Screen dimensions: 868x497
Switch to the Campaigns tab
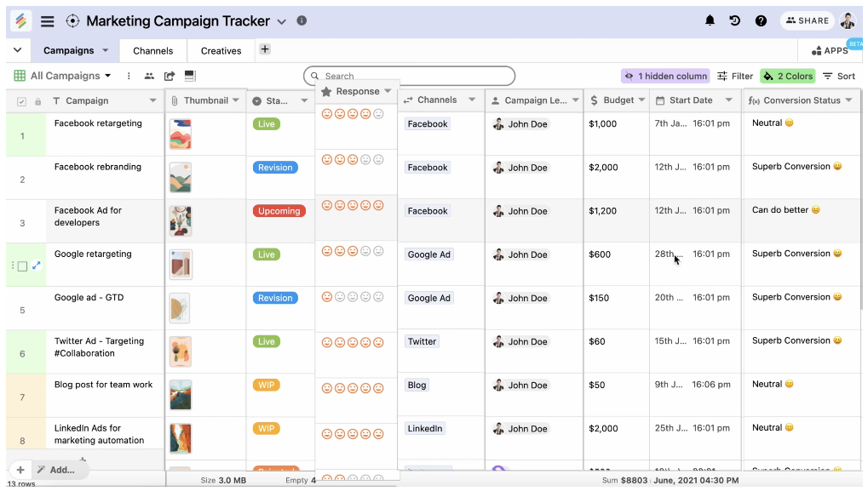click(69, 50)
